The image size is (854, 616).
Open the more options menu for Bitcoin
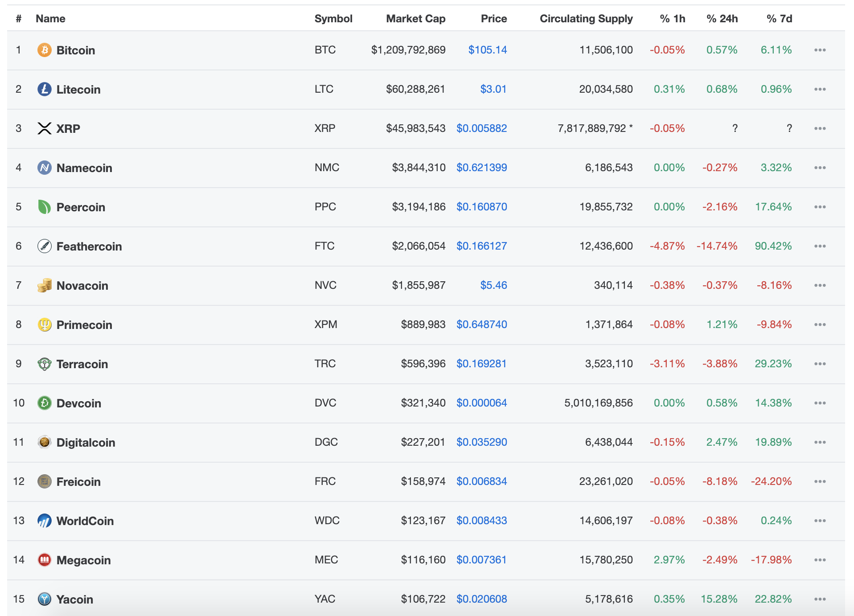pos(820,50)
